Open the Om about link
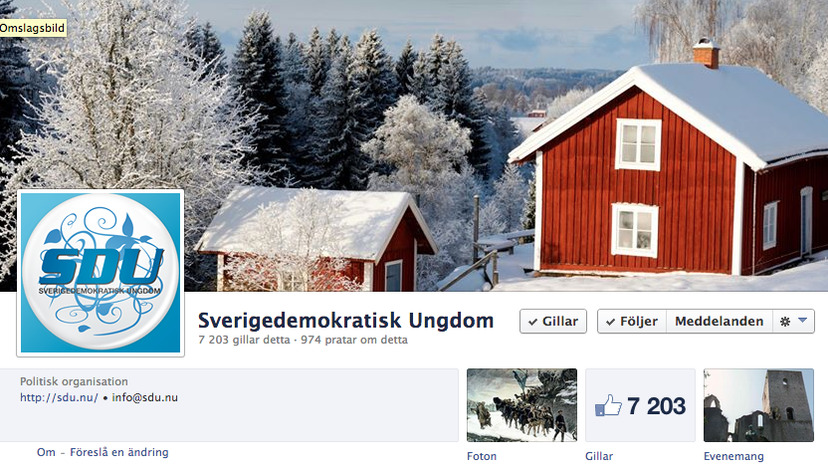The height and width of the screenshot is (468, 828). [x=46, y=452]
